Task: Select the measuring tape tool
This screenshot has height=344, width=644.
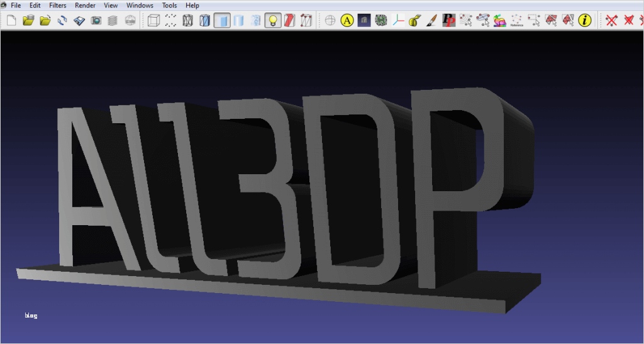Action: click(x=415, y=20)
